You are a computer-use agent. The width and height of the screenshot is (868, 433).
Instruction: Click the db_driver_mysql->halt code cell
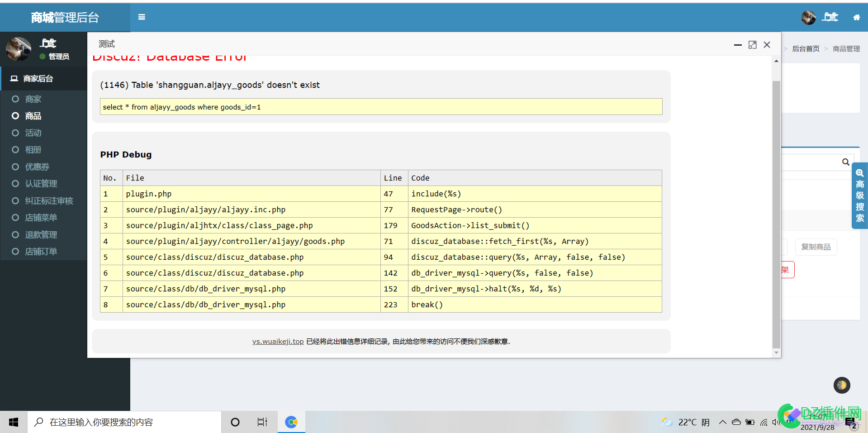pyautogui.click(x=535, y=289)
